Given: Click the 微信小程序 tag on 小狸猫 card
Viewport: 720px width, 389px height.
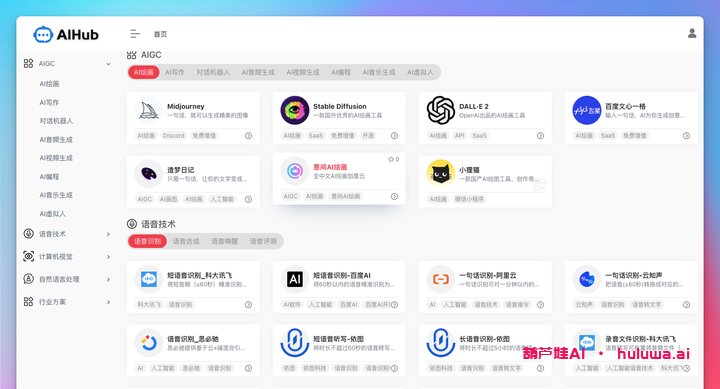Looking at the screenshot, I should pyautogui.click(x=469, y=199).
